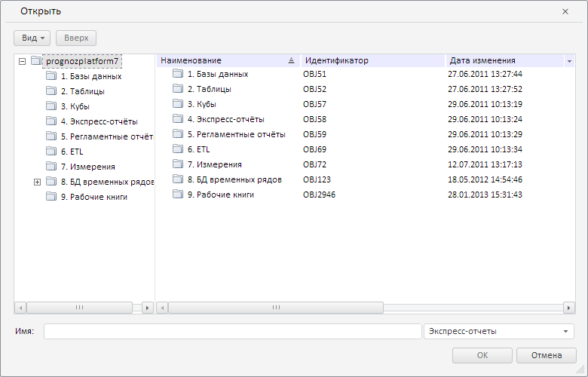The height and width of the screenshot is (377, 588).
Task: Click the folder icon of 3. Кубы in tree
Action: 51,106
